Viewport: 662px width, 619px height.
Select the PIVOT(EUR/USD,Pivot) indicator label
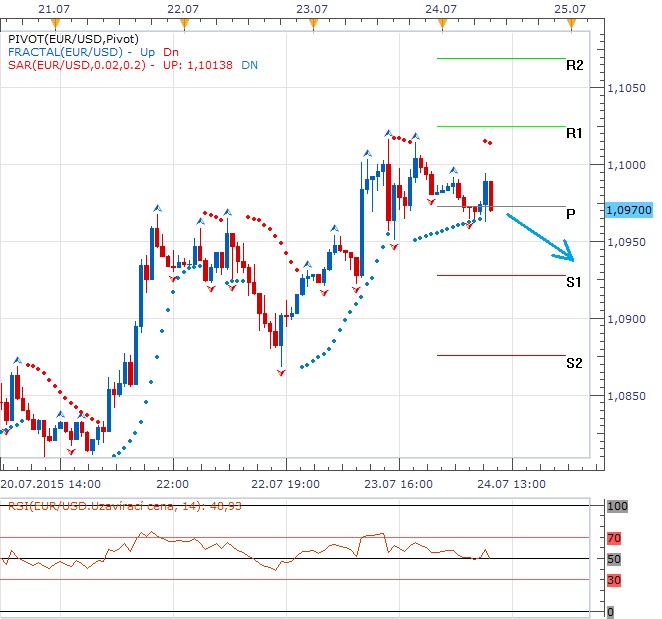coord(71,37)
